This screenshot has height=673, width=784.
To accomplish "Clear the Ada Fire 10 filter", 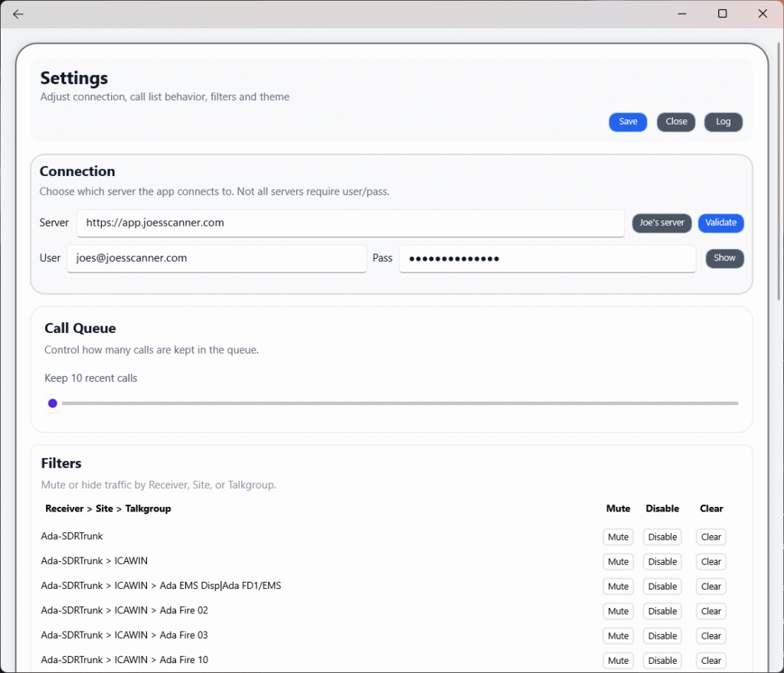I will [710, 661].
